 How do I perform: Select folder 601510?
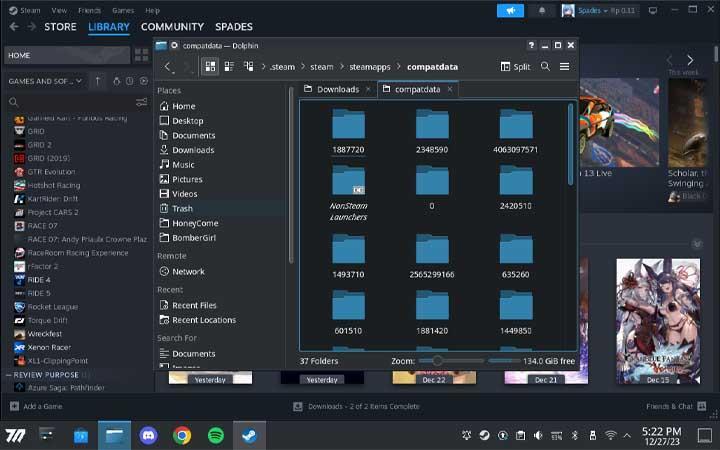coord(349,312)
